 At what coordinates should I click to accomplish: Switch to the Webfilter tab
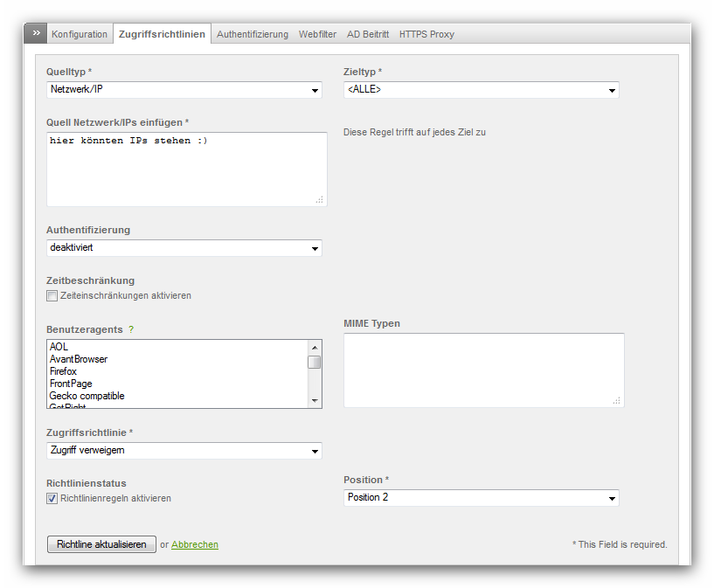point(317,34)
